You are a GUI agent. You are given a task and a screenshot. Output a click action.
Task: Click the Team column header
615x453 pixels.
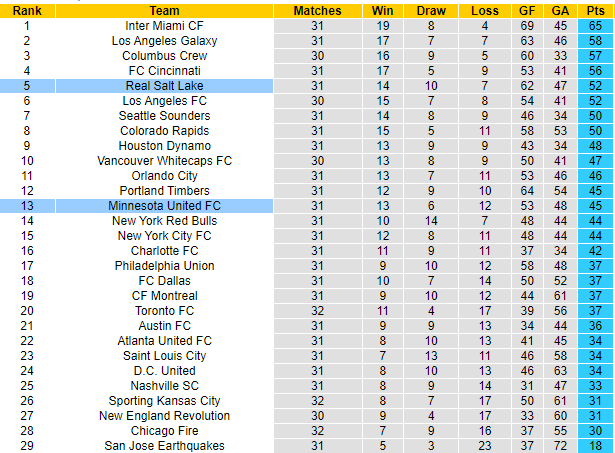coord(164,10)
